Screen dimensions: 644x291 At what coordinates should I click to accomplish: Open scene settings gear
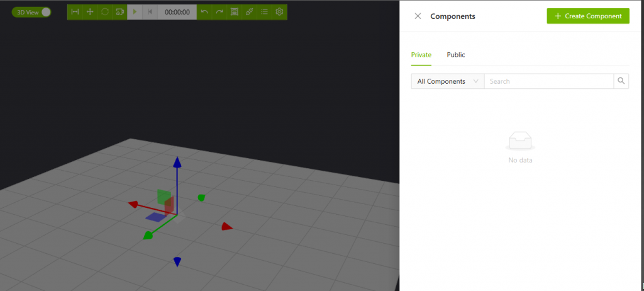(279, 12)
